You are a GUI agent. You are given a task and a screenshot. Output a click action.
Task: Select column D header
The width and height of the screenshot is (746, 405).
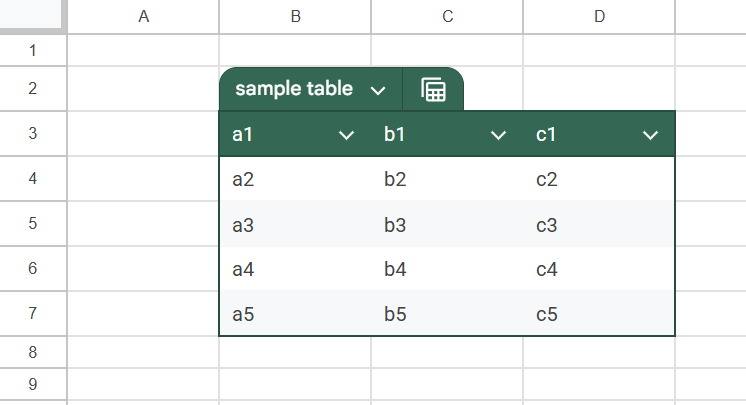[599, 16]
